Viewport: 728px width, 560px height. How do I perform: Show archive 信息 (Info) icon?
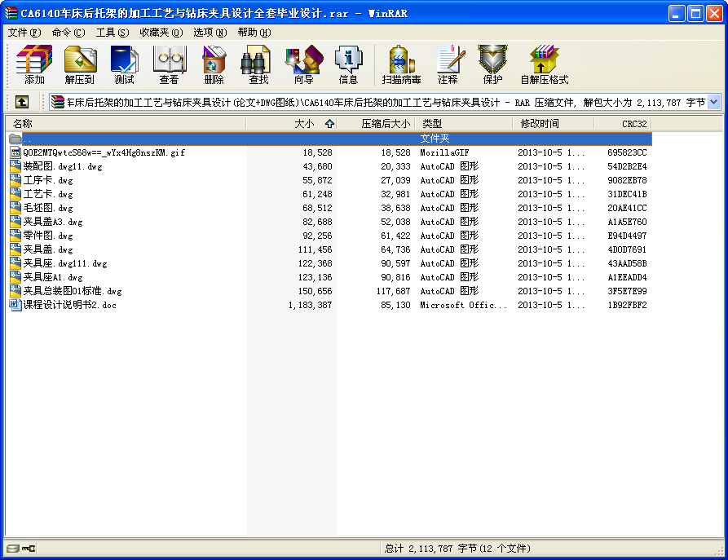click(348, 65)
